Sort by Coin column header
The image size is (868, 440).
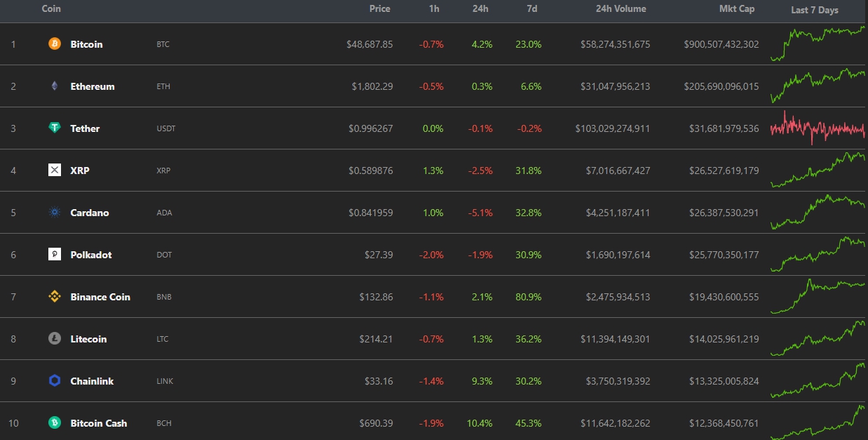pos(51,9)
